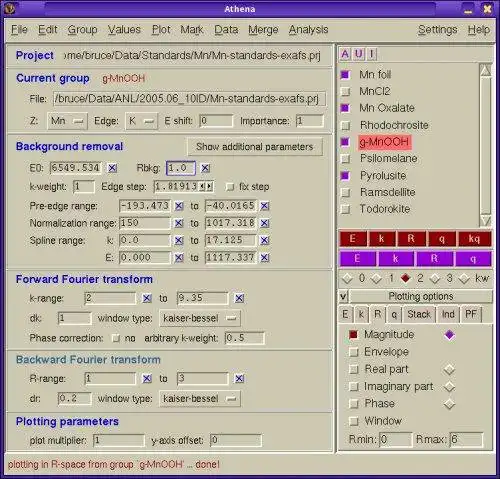Open backward transform window type dropdown
The width and height of the screenshot is (500, 479).
[x=199, y=399]
